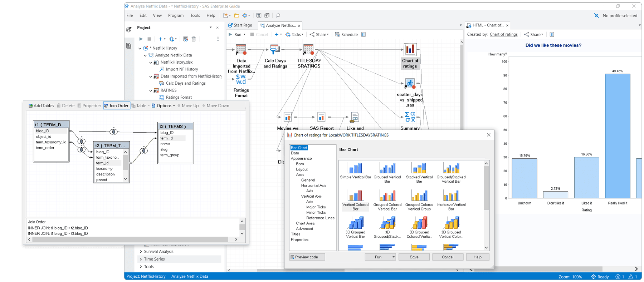Click the Save all icon in main toolbar
Image resolution: width=644 pixels, height=282 pixels.
pos(267,15)
